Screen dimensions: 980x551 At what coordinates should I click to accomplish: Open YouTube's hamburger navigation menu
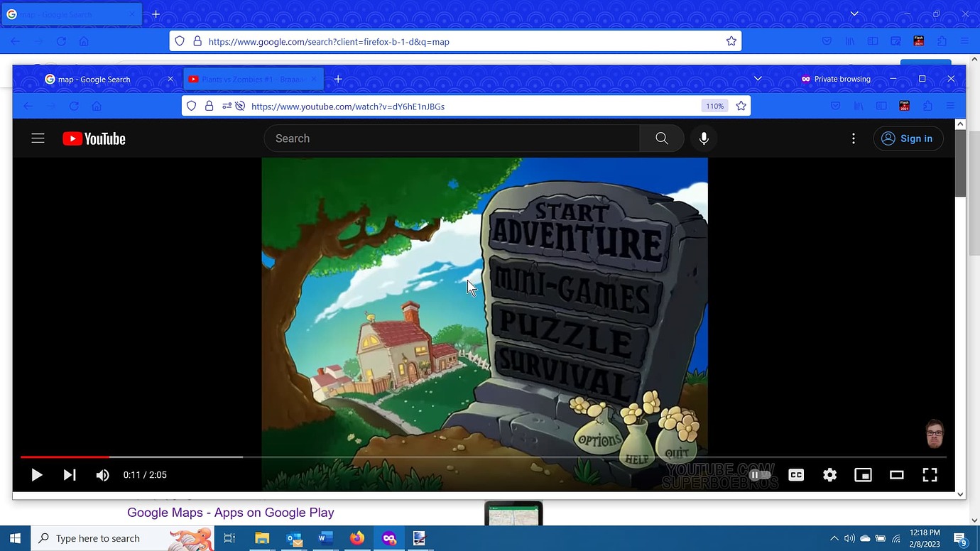(x=38, y=138)
